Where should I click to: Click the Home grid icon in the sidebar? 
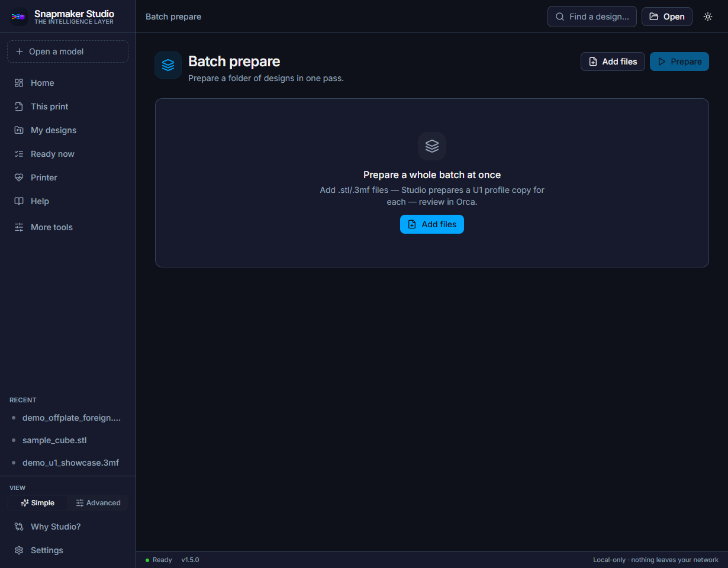tap(19, 83)
